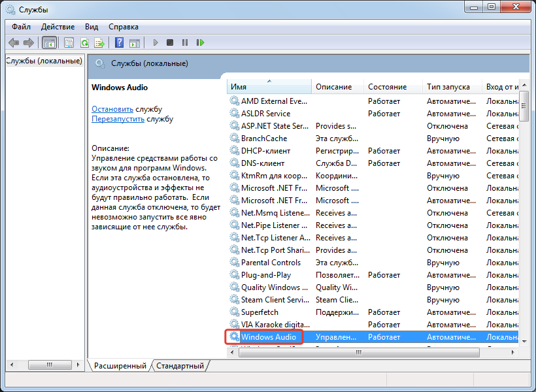Switch to the Стандартный tab

tap(180, 366)
